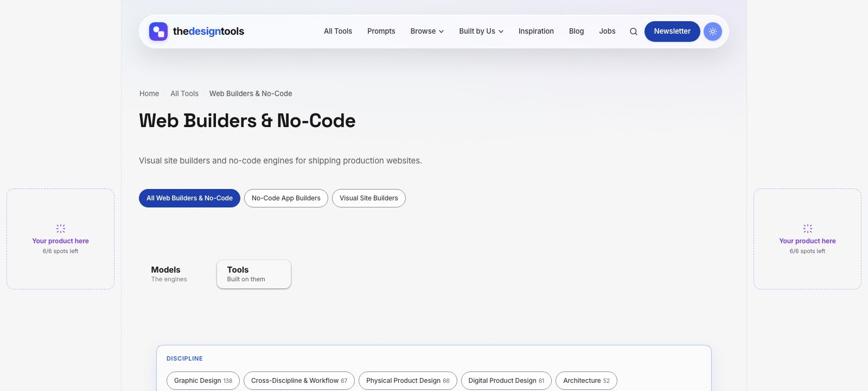
Task: Select All Web Builders & No-Code filter
Action: [x=189, y=198]
